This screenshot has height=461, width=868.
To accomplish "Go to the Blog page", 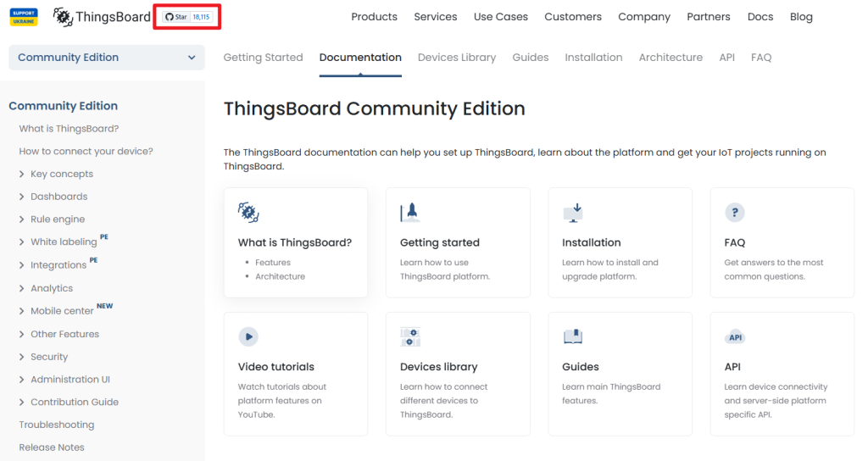I will pyautogui.click(x=801, y=17).
